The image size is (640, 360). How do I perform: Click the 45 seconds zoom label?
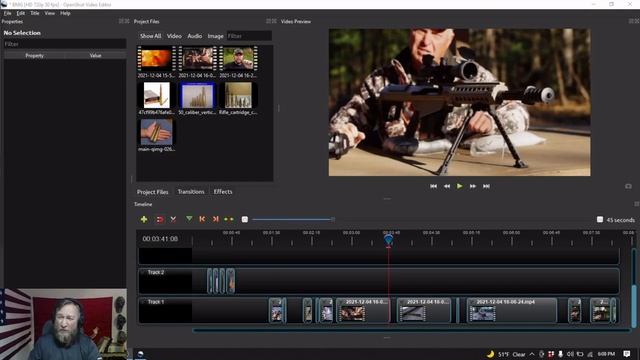click(x=620, y=220)
